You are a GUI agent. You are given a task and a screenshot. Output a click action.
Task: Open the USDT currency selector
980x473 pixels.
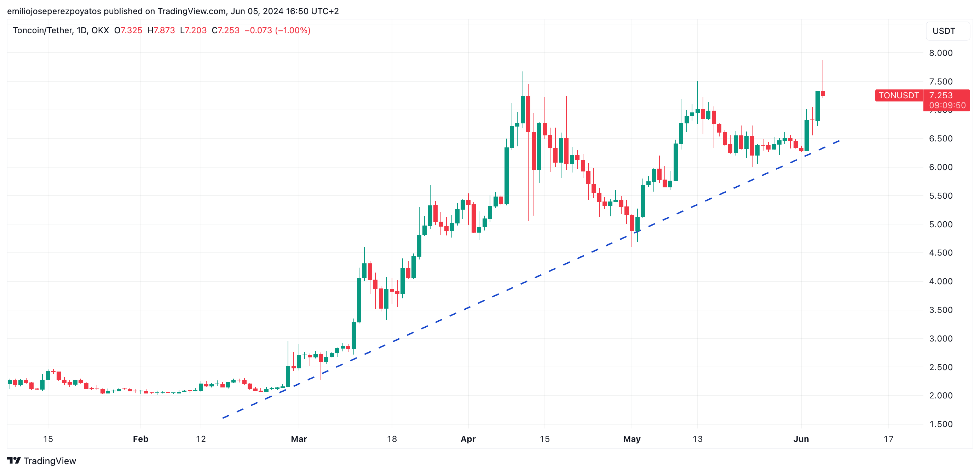pyautogui.click(x=944, y=31)
